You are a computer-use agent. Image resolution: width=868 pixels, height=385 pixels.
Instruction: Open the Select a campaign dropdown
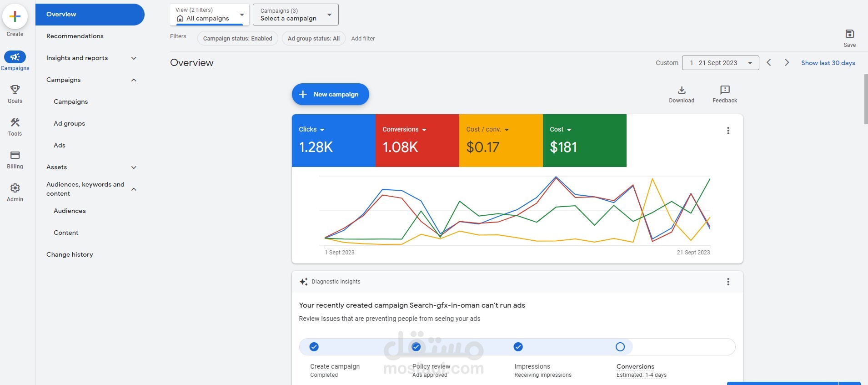pyautogui.click(x=296, y=15)
